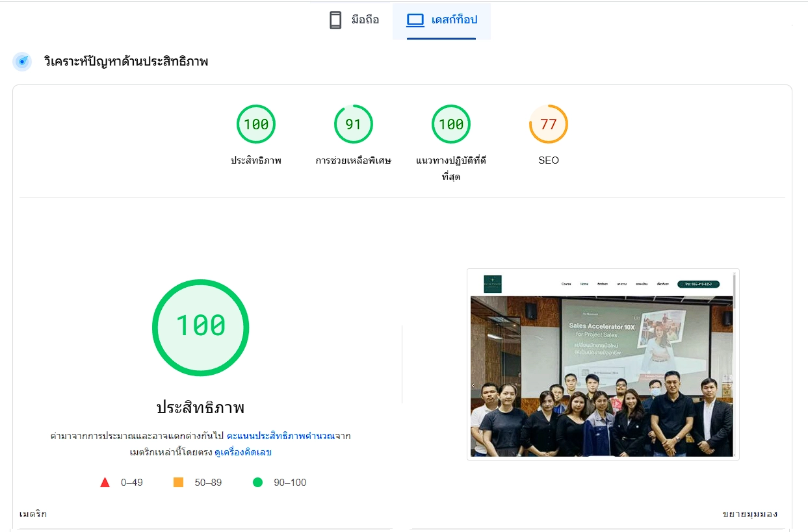Open the คะแนนประสิทธิภาพคำนวณ link
The image size is (808, 532).
280,436
